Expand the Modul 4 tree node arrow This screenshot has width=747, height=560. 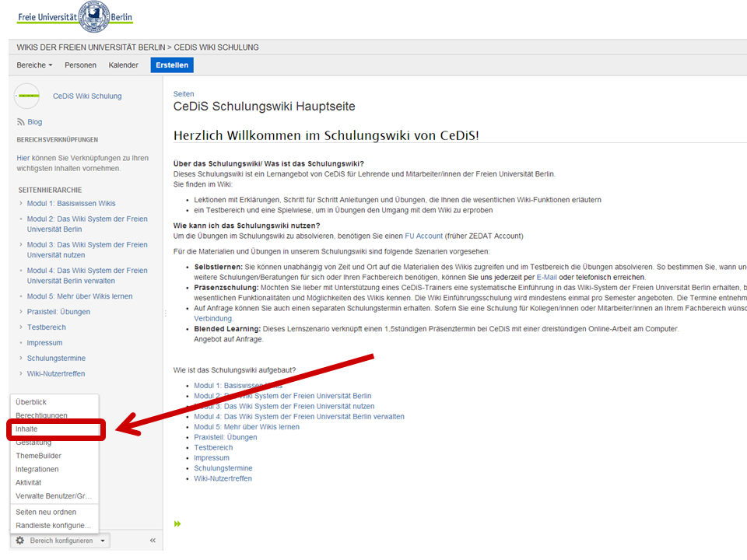21,270
